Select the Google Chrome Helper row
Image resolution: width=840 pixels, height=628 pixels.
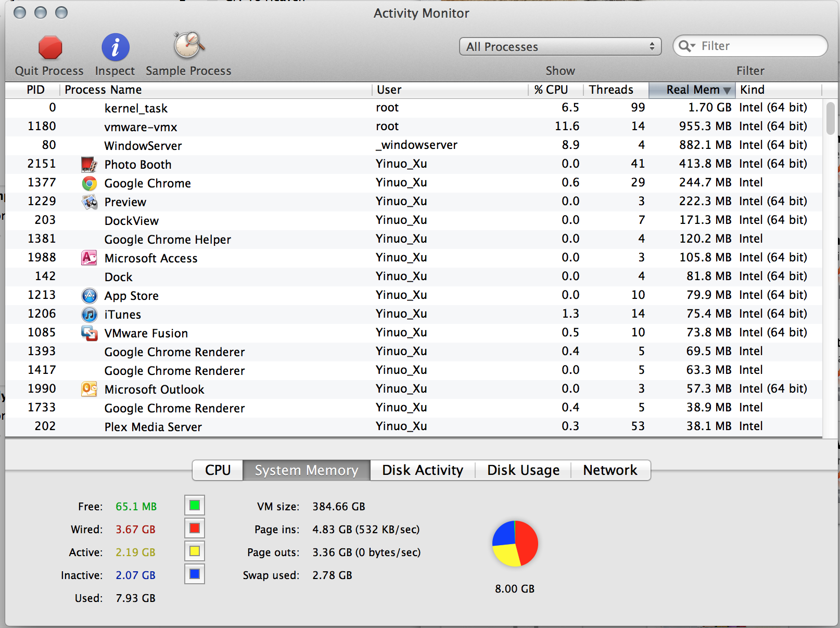(414, 239)
